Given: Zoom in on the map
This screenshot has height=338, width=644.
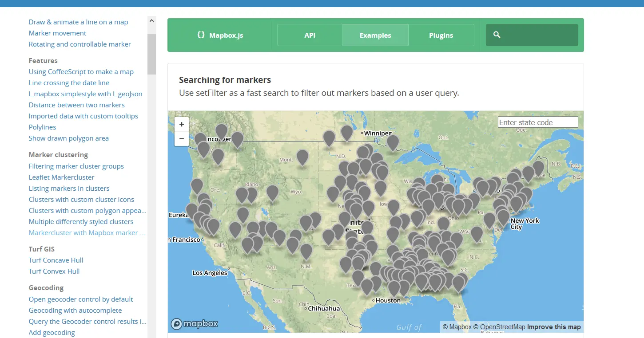Looking at the screenshot, I should 182,124.
